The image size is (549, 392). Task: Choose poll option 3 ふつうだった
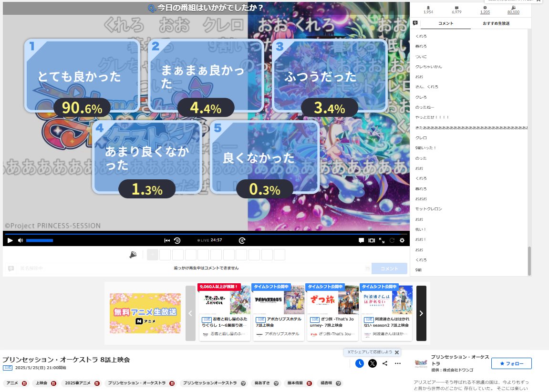pos(330,76)
